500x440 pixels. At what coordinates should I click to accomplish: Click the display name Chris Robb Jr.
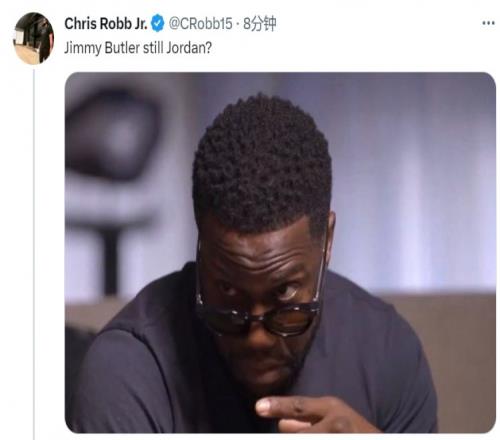click(x=106, y=24)
